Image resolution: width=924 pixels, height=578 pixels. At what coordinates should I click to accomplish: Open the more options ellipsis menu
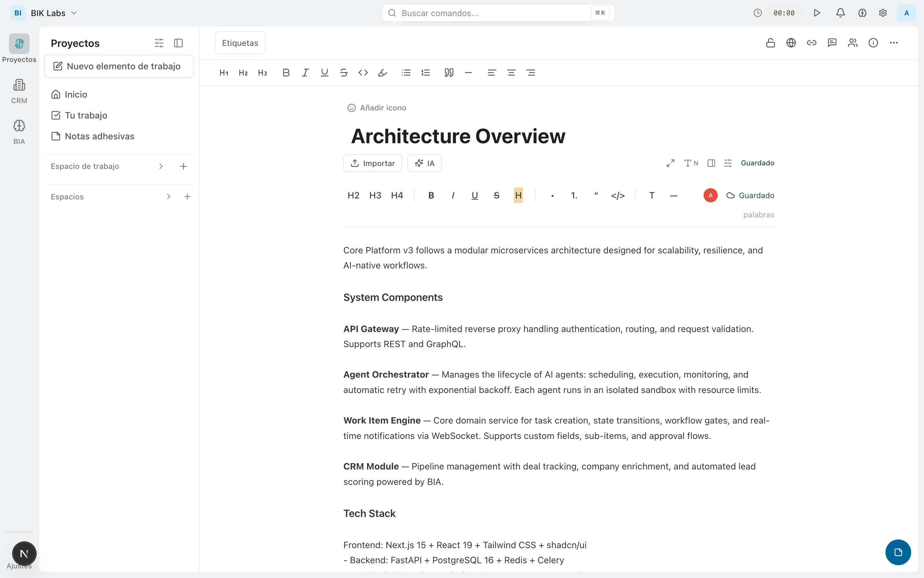(x=894, y=43)
